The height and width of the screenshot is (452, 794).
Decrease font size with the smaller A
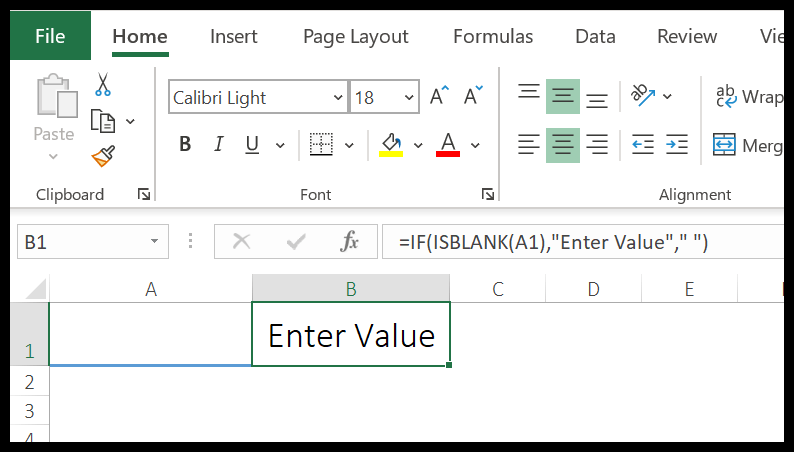point(473,95)
